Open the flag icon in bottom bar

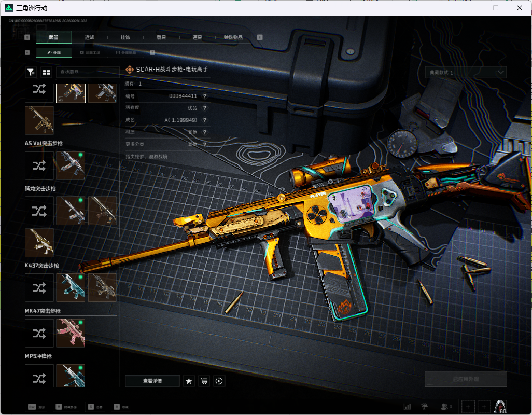425,407
